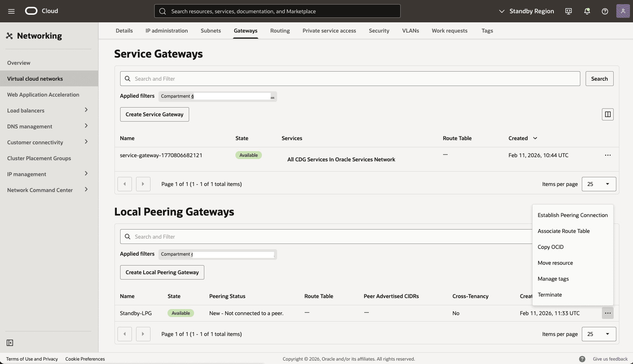Open the notifications bell

586,11
